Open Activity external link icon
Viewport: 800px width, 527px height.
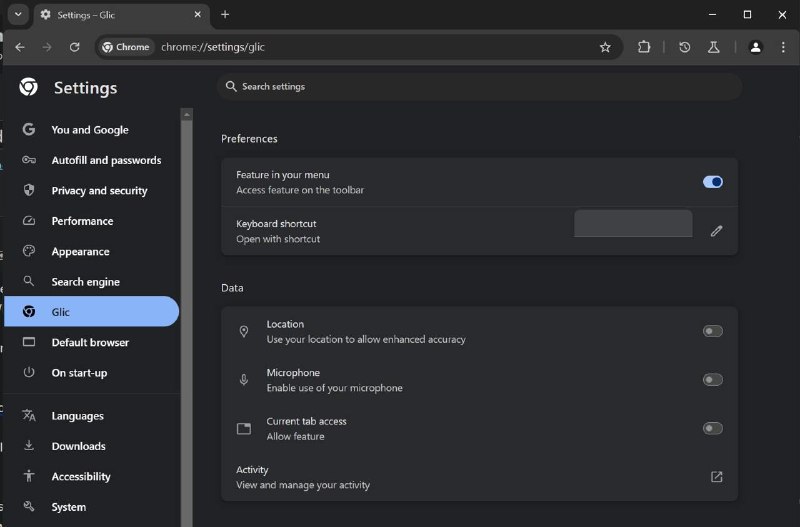pyautogui.click(x=716, y=476)
